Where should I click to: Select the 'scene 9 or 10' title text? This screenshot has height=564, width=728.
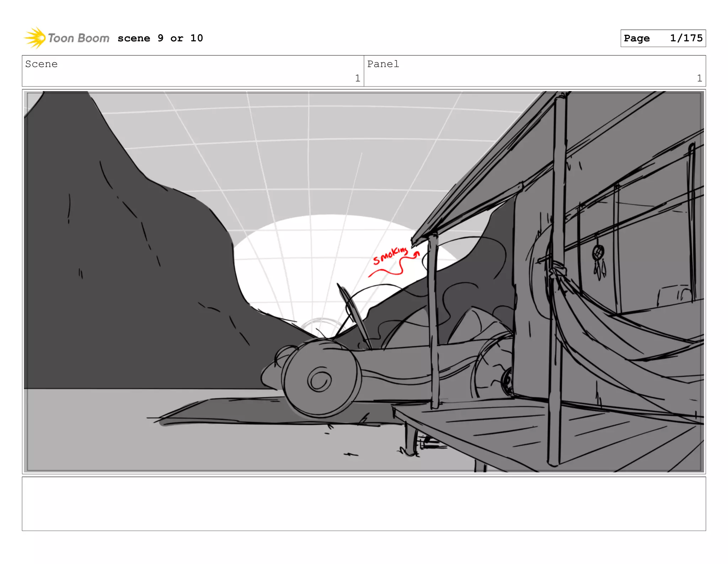[160, 38]
